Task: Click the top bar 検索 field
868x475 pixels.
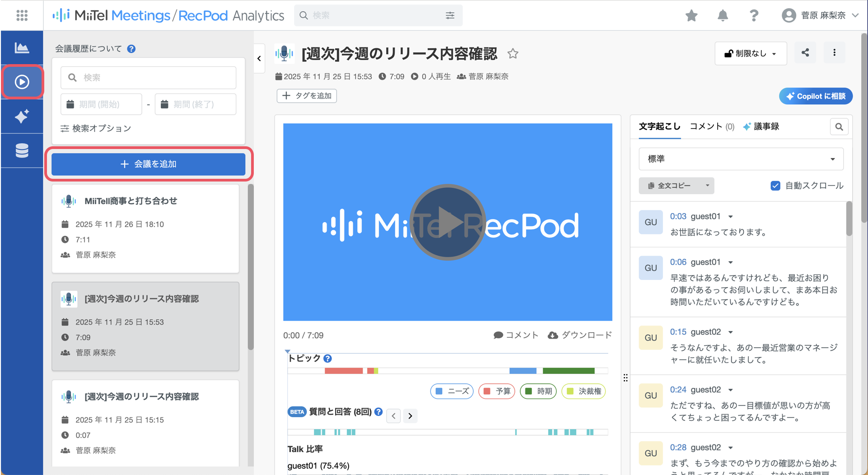Action: point(378,15)
